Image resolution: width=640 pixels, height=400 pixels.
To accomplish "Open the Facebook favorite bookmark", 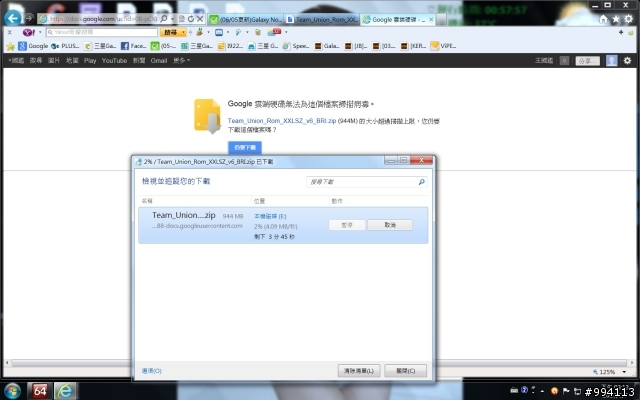I will 133,46.
